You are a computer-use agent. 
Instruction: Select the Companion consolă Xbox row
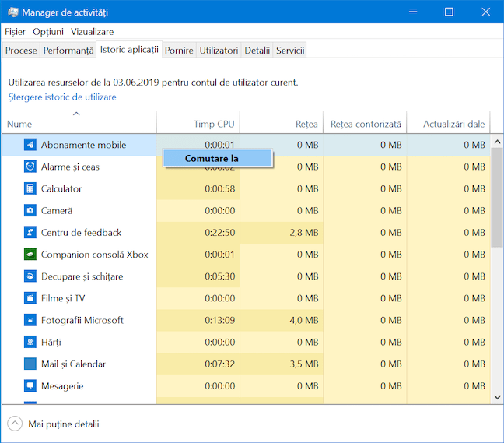pyautogui.click(x=246, y=254)
